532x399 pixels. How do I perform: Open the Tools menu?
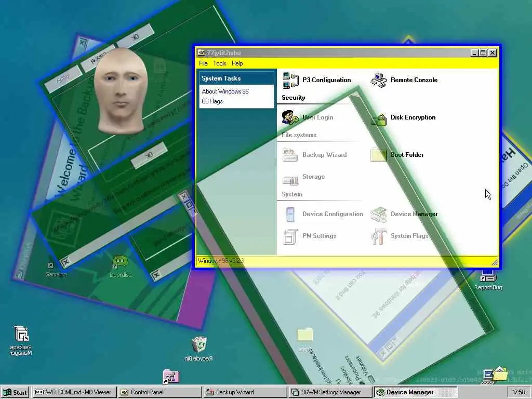(220, 63)
